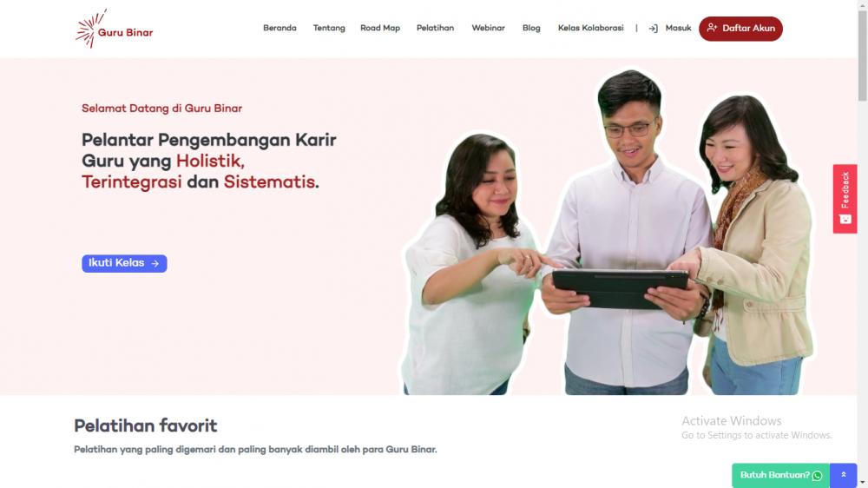Click the login arrow icon beside Masuk
The image size is (868, 488).
pos(654,29)
